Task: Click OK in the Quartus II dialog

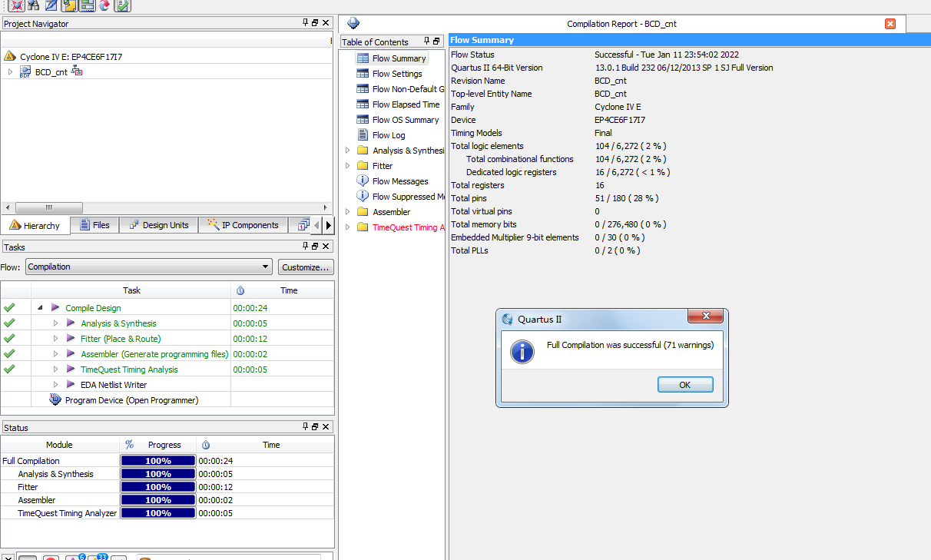Action: pos(685,384)
